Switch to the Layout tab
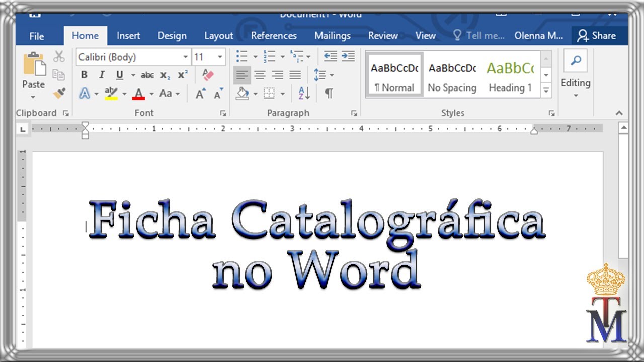 pyautogui.click(x=219, y=36)
